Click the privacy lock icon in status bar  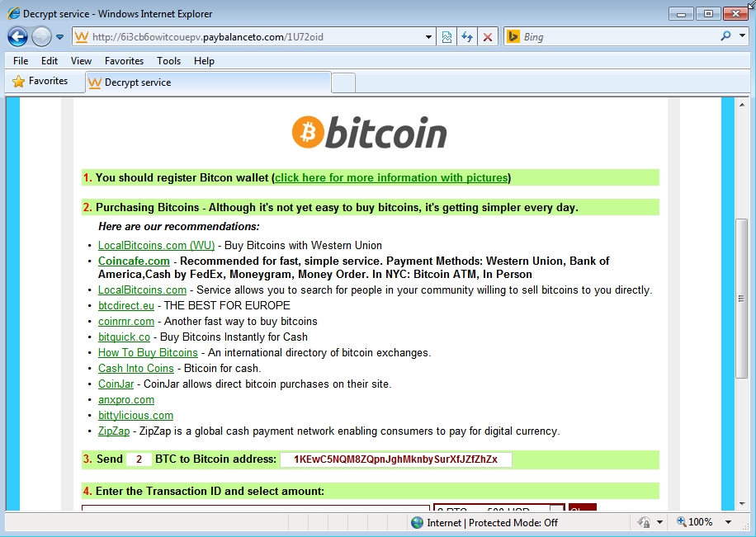[643, 522]
